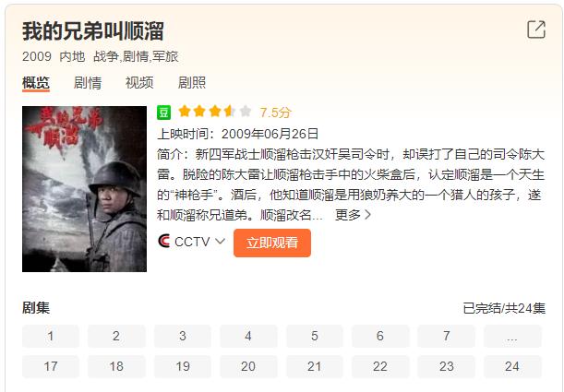Click the show poster thumbnail
564x392 pixels.
pos(84,189)
